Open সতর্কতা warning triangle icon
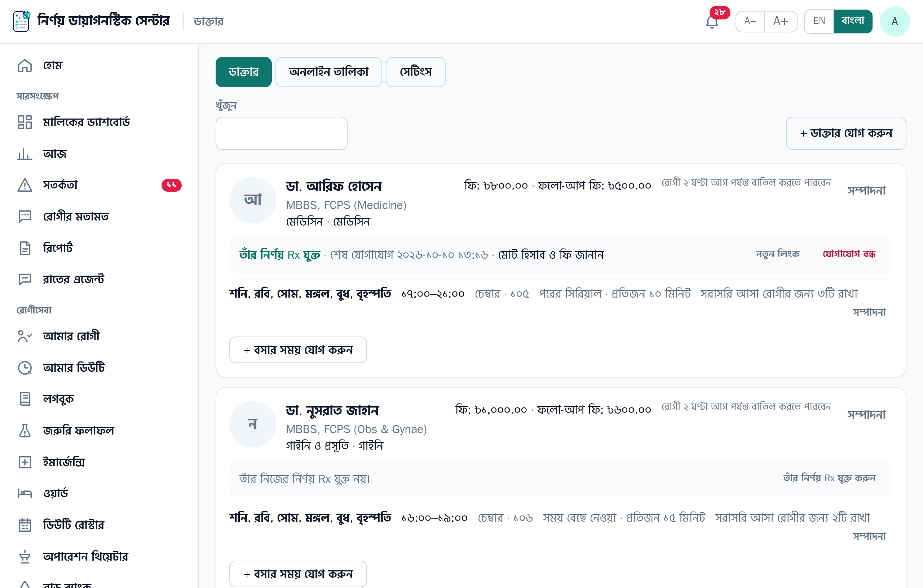 click(x=25, y=185)
